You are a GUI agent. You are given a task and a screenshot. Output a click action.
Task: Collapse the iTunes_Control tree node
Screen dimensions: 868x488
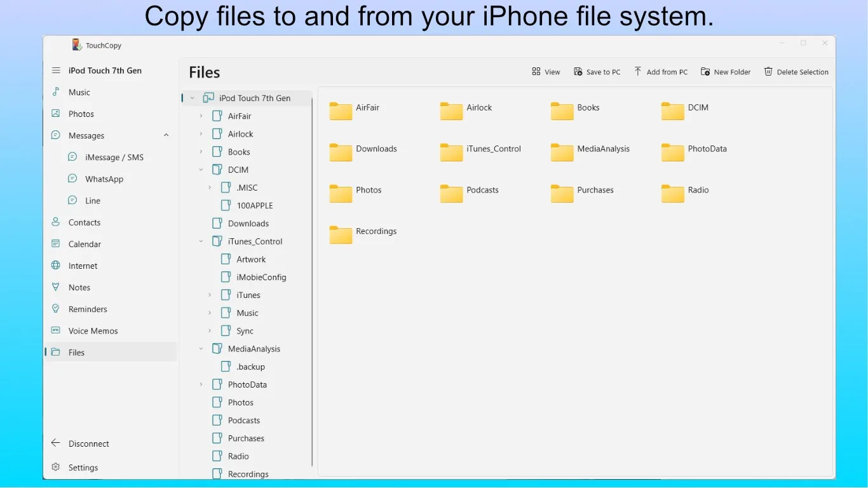coord(201,241)
